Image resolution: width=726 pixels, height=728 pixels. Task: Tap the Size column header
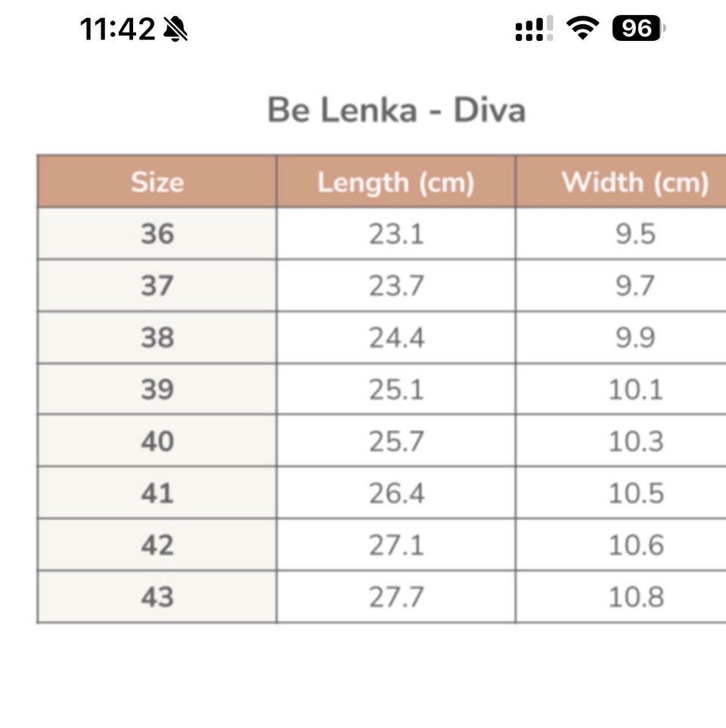(x=157, y=182)
